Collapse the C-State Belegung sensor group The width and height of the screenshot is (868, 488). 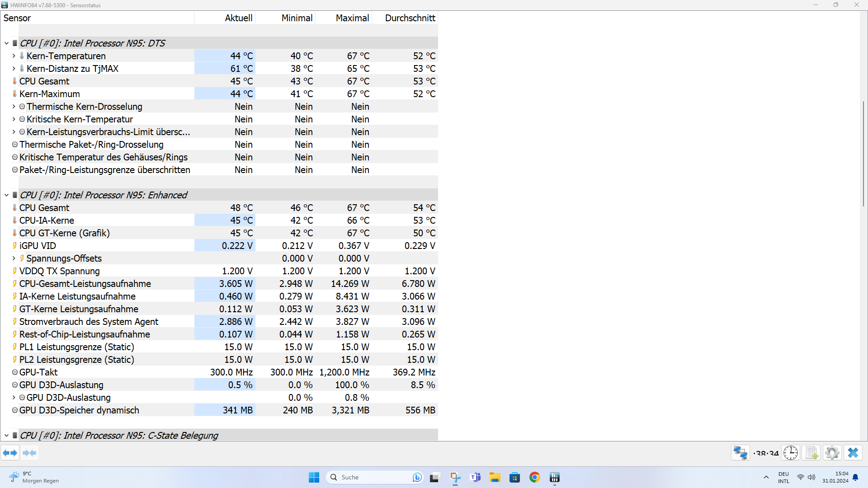[x=6, y=436]
